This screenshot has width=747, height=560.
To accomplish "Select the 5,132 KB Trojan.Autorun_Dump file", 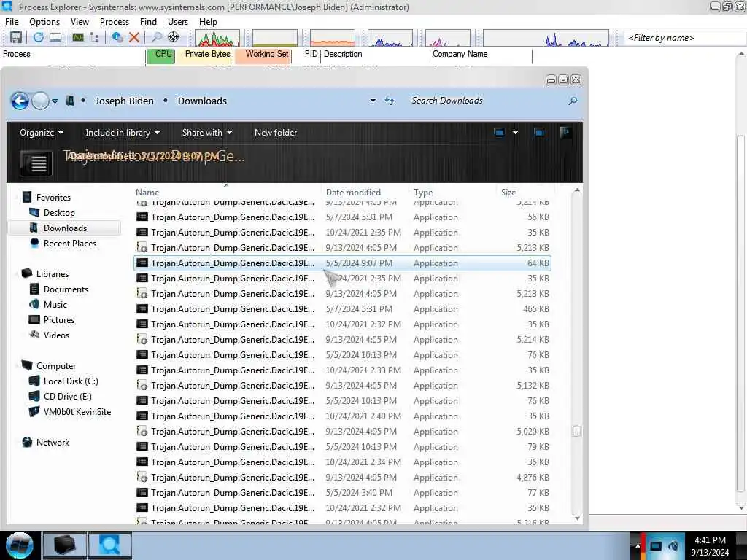I will (x=343, y=386).
